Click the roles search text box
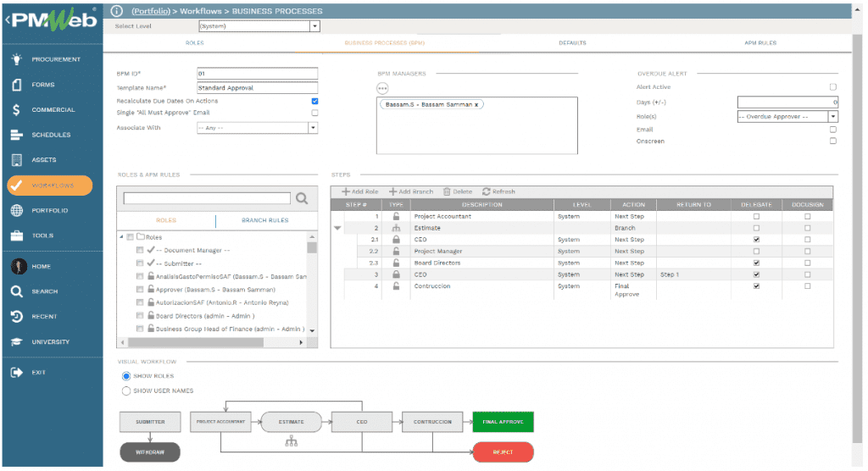Screen dimensions: 868x471 point(207,198)
